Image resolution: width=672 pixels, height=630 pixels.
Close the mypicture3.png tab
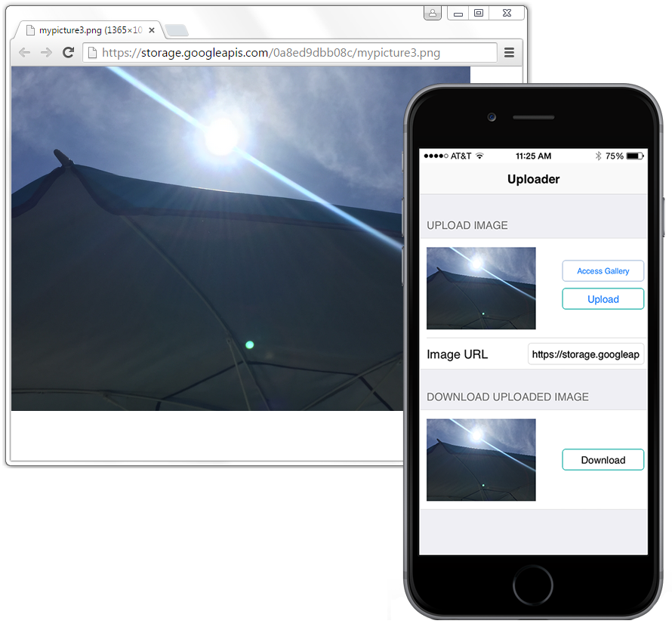[x=152, y=31]
